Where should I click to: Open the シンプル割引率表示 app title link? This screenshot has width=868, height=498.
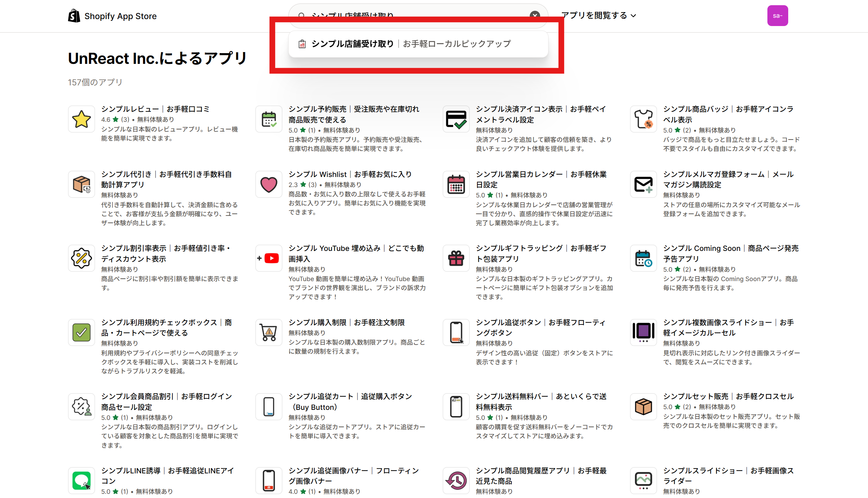tap(166, 253)
